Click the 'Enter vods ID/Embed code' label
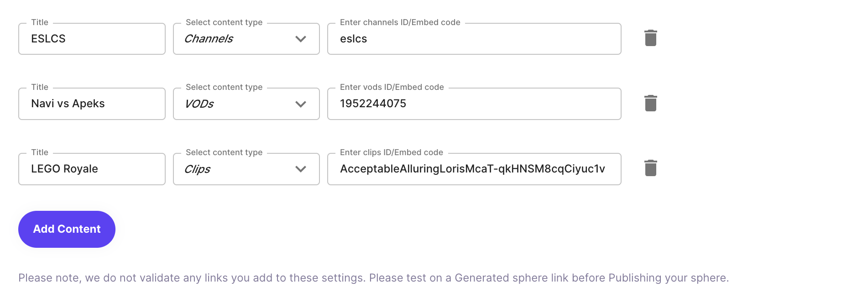Image resolution: width=868 pixels, height=303 pixels. (x=392, y=87)
